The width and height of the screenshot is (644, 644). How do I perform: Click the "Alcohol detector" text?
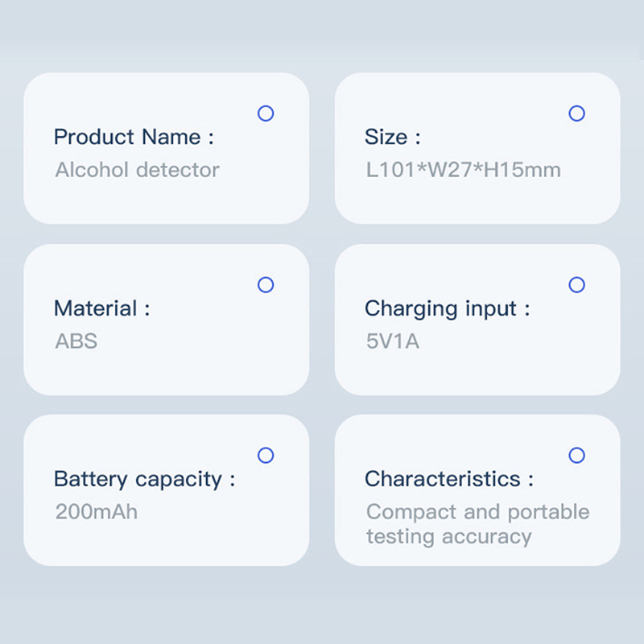[137, 170]
